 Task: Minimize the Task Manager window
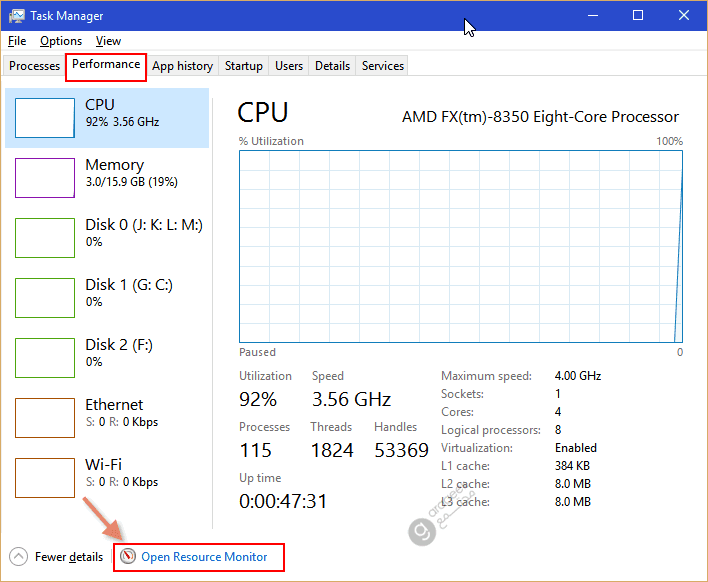coord(593,16)
